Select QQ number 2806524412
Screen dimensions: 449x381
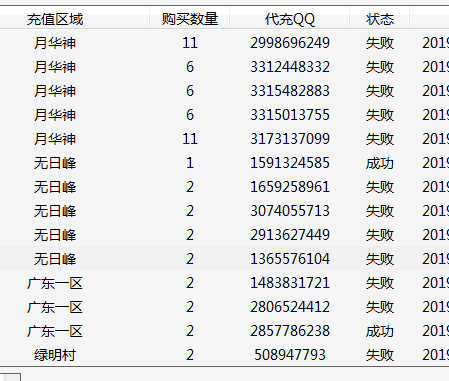coord(290,307)
